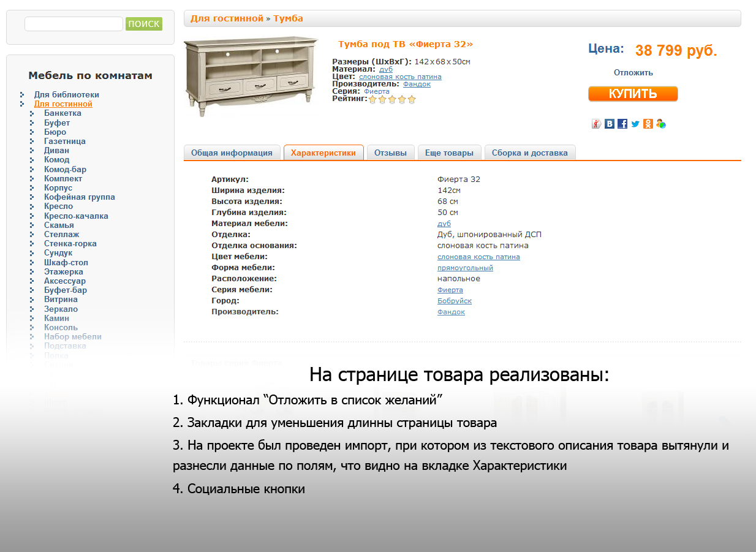
Task: Click the Тумба breadcrumb link
Action: coord(288,18)
